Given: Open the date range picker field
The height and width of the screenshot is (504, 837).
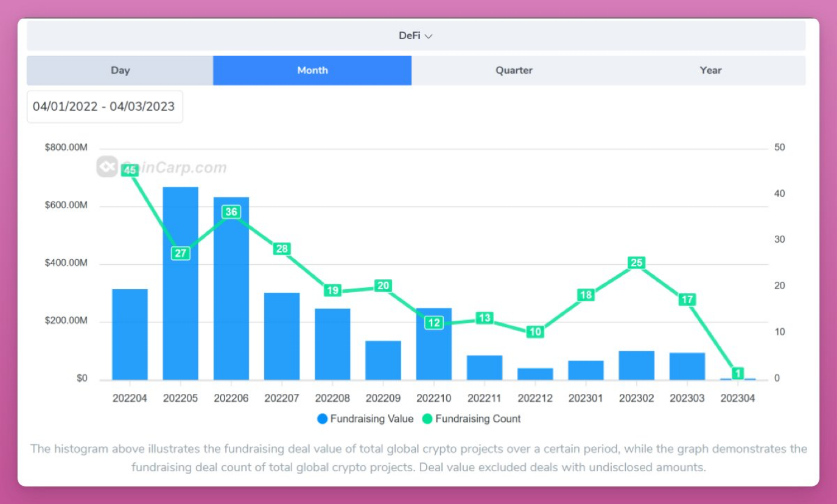Looking at the screenshot, I should point(104,107).
